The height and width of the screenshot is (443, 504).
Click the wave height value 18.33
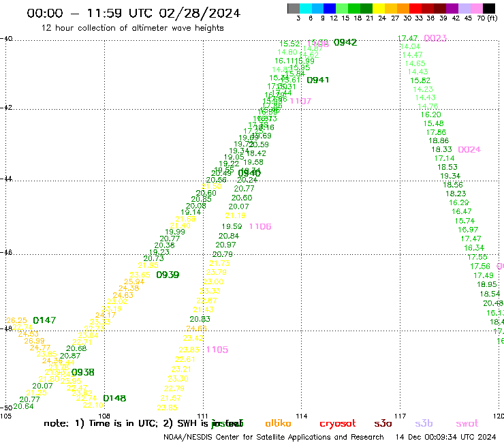coord(441,149)
